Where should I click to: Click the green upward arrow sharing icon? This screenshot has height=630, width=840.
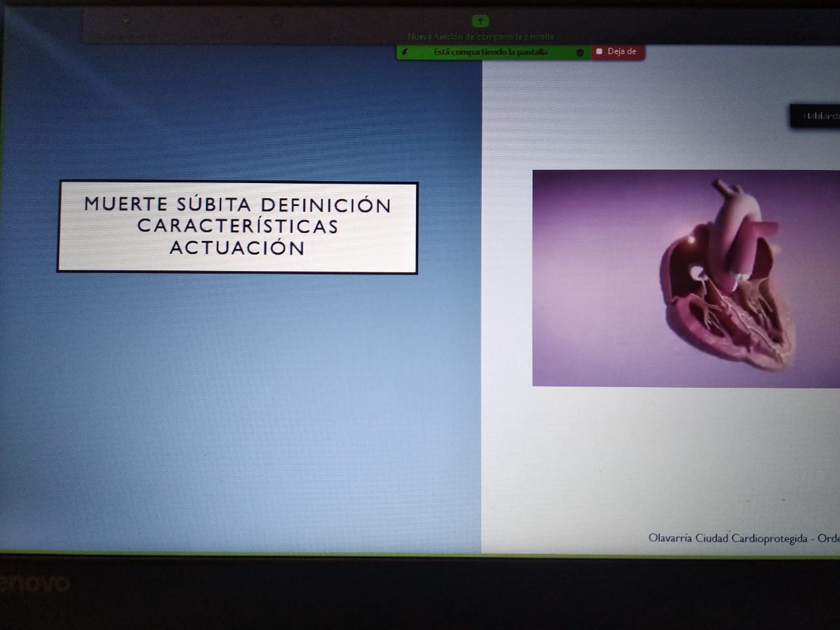point(480,21)
